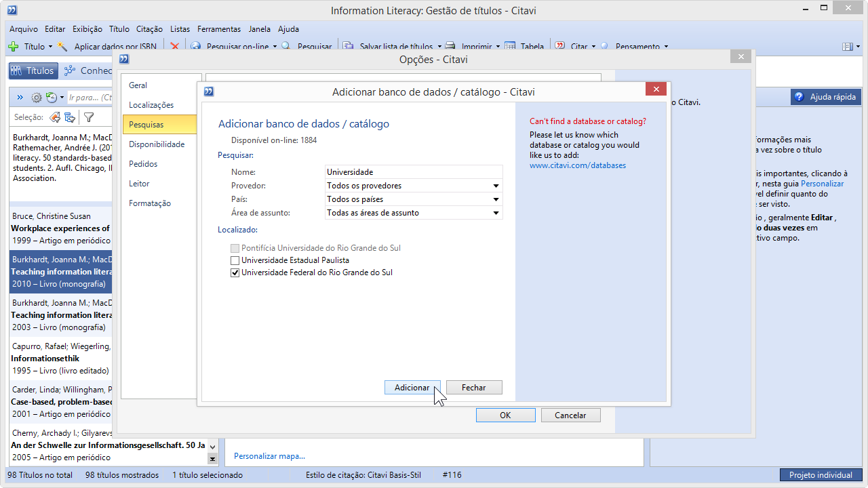Select the Bruce, Christine Susan title entry
868x488 pixels.
[61, 228]
